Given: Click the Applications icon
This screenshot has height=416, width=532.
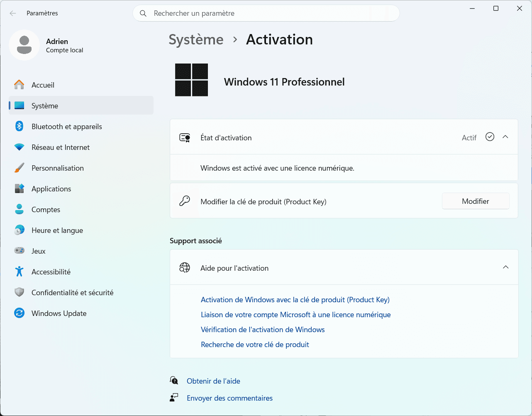Looking at the screenshot, I should click(19, 188).
